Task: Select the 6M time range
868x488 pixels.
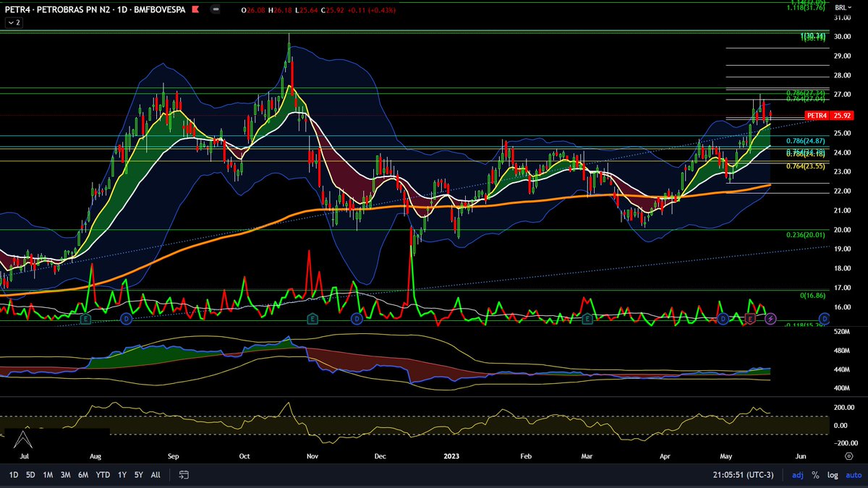Action: tap(83, 475)
